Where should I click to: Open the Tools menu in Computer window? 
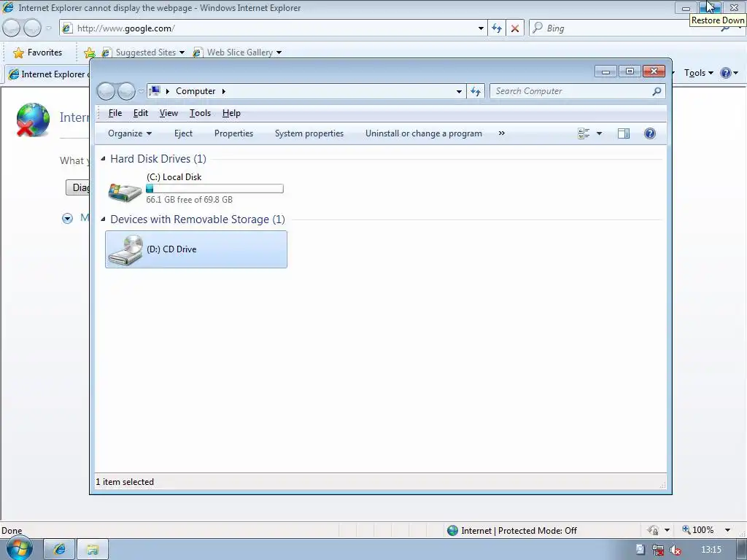pos(200,113)
